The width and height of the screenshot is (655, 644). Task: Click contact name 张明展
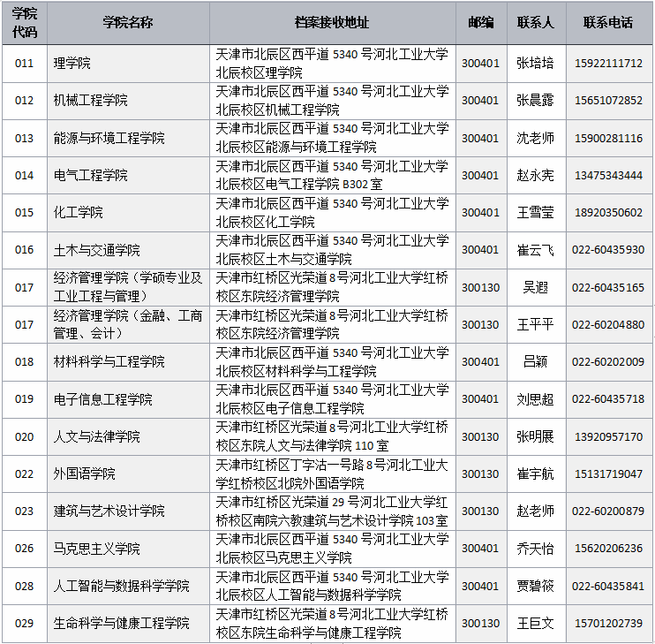(536, 436)
